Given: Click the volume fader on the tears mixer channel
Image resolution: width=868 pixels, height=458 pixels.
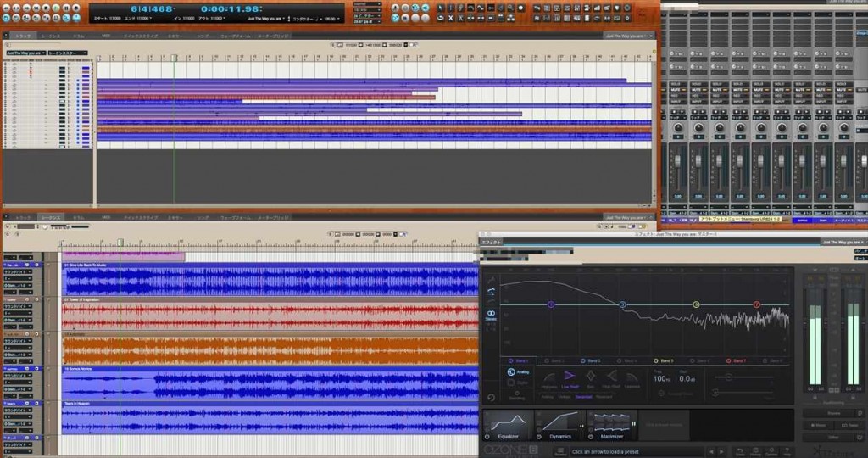Looking at the screenshot, I should click(822, 162).
